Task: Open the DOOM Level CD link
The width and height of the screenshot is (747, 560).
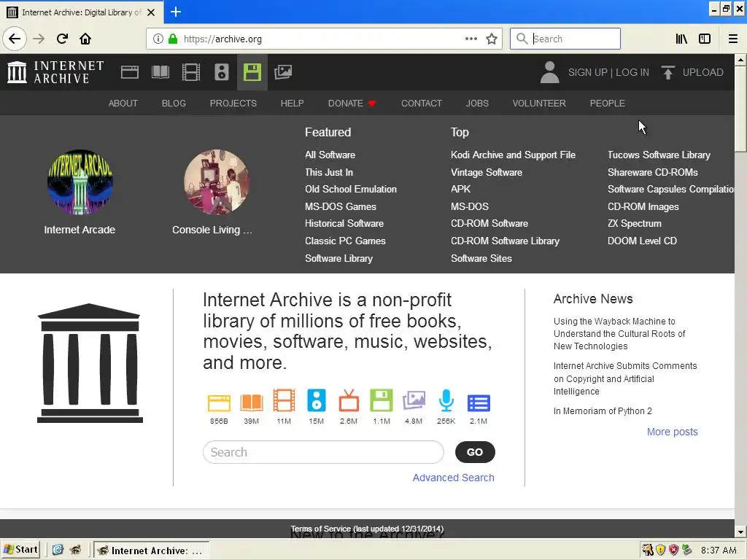Action: pyautogui.click(x=642, y=241)
